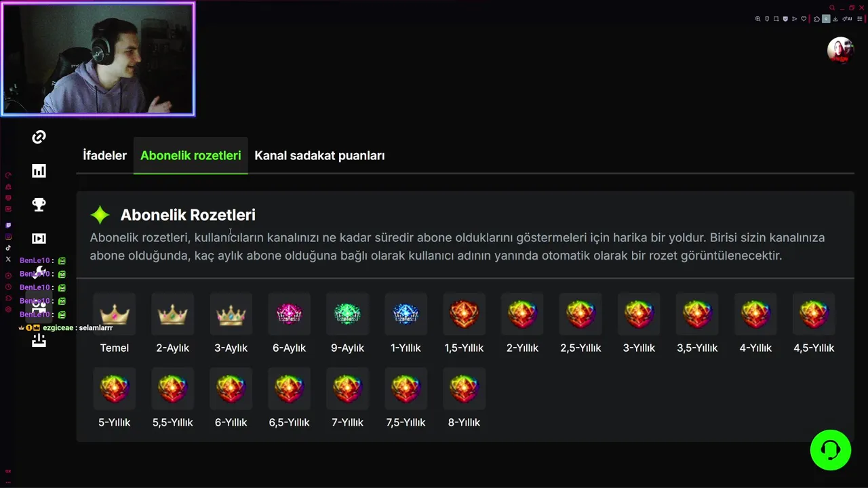
Task: Click the Twitch icon in left strip
Action: coord(8,225)
